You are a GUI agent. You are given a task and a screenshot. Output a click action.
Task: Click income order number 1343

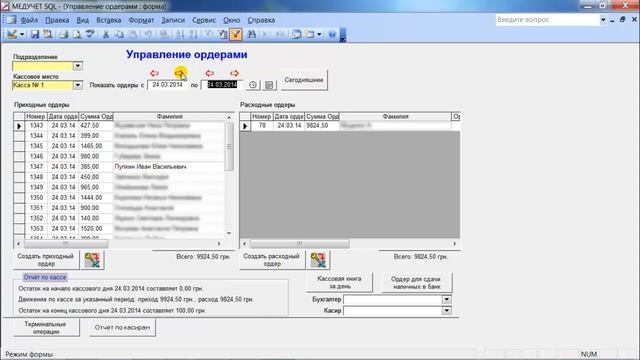[x=36, y=126]
